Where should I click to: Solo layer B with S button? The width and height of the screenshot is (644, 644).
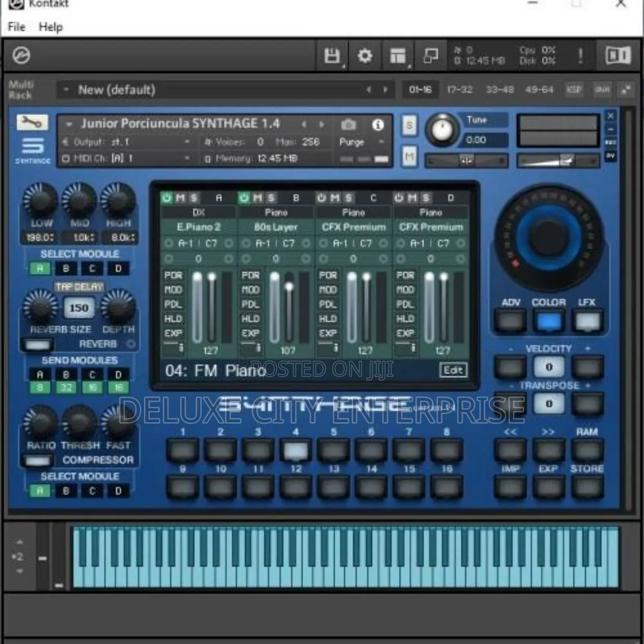tap(271, 198)
